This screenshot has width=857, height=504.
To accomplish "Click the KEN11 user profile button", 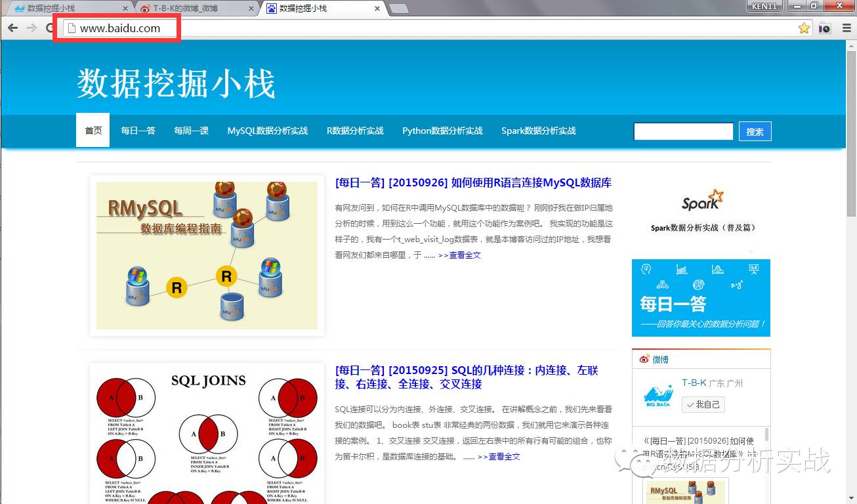I will (x=764, y=6).
